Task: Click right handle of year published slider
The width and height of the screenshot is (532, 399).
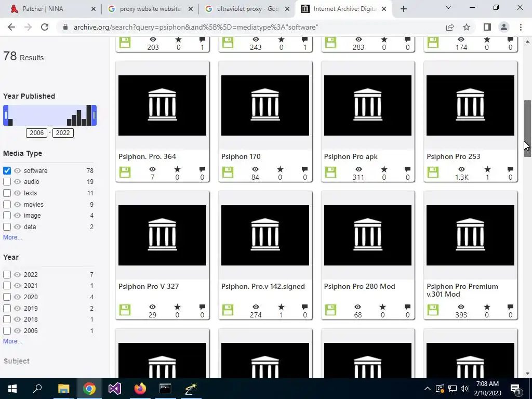Action: pyautogui.click(x=95, y=115)
